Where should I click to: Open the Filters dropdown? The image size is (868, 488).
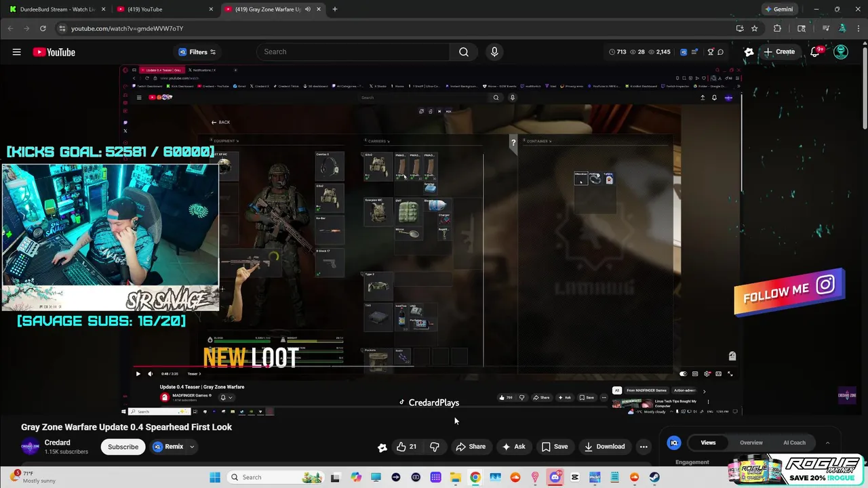(x=197, y=52)
